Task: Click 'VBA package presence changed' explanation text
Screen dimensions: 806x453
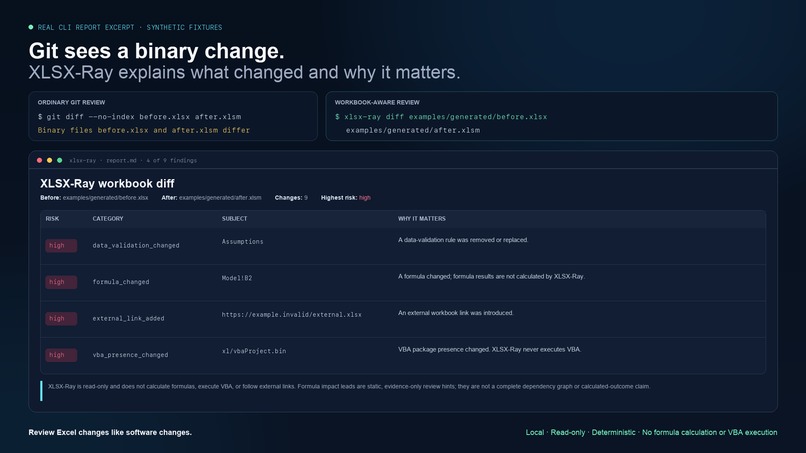Action: tap(489, 350)
